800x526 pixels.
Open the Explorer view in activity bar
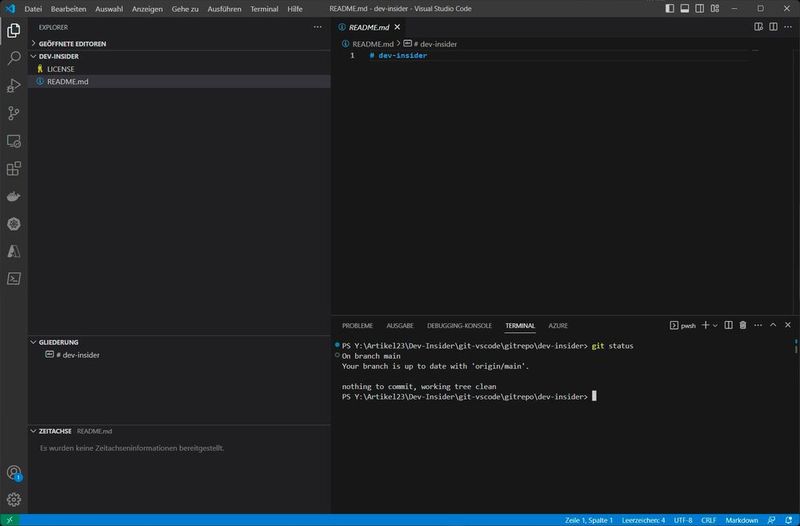14,30
